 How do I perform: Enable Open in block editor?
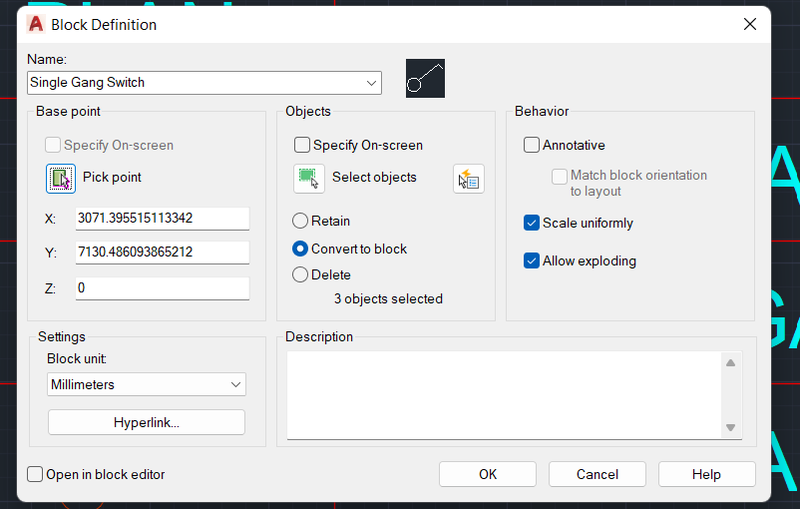click(x=35, y=474)
